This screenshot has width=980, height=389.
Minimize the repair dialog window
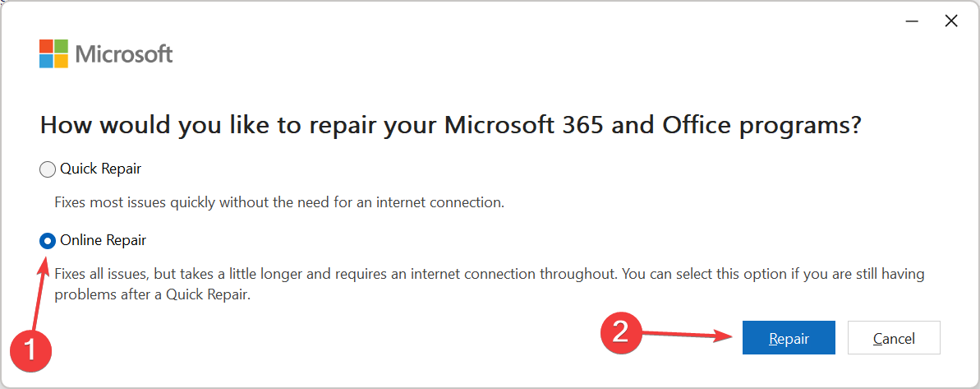(913, 21)
